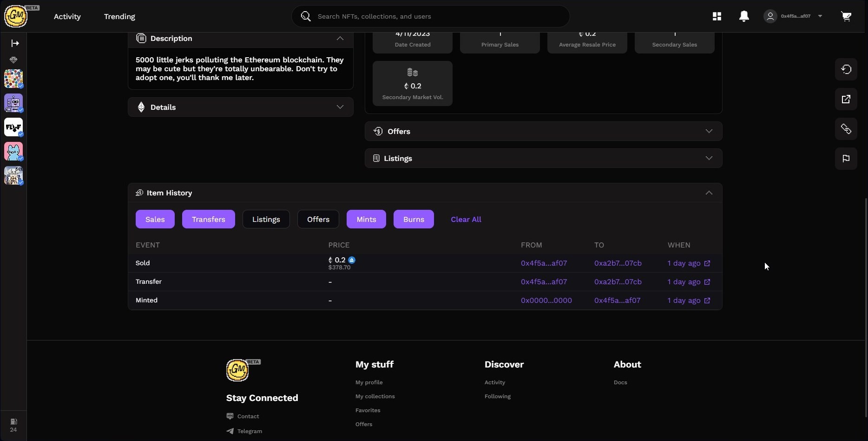Image resolution: width=868 pixels, height=441 pixels.
Task: Expand the Details section
Action: click(x=241, y=107)
